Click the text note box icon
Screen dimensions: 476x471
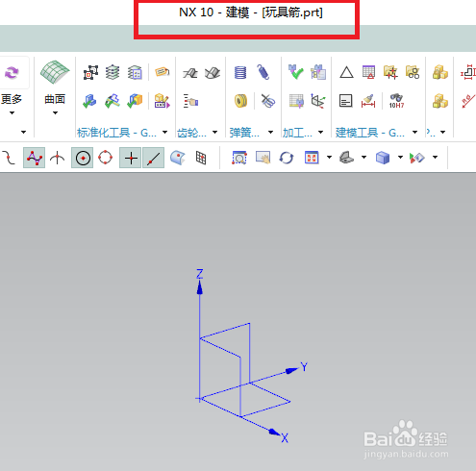346,101
